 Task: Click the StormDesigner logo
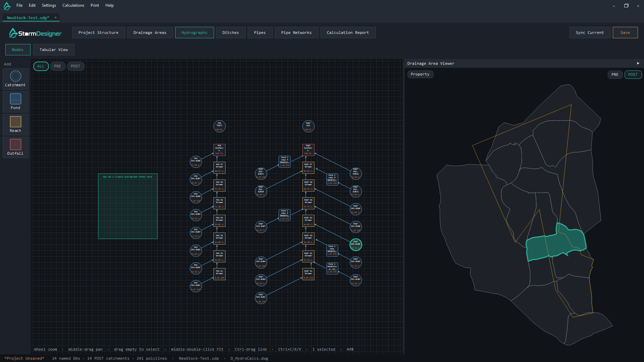[35, 33]
